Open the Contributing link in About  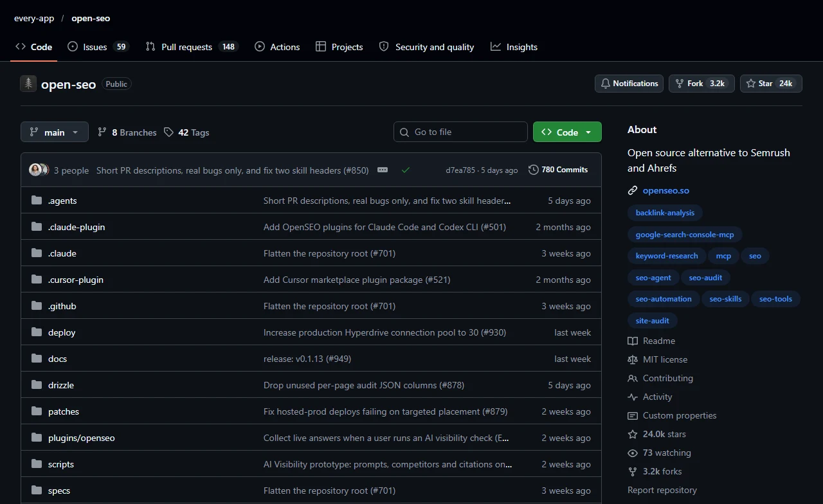(668, 378)
